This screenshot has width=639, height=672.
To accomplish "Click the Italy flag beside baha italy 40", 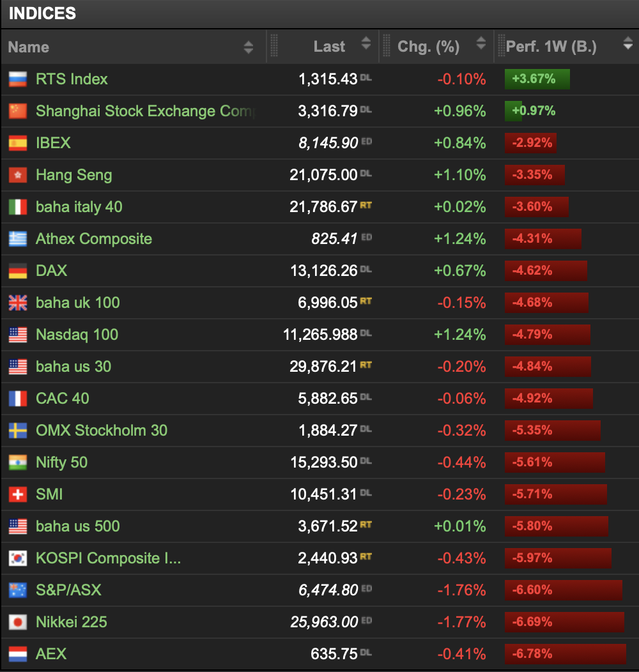I will [18, 207].
